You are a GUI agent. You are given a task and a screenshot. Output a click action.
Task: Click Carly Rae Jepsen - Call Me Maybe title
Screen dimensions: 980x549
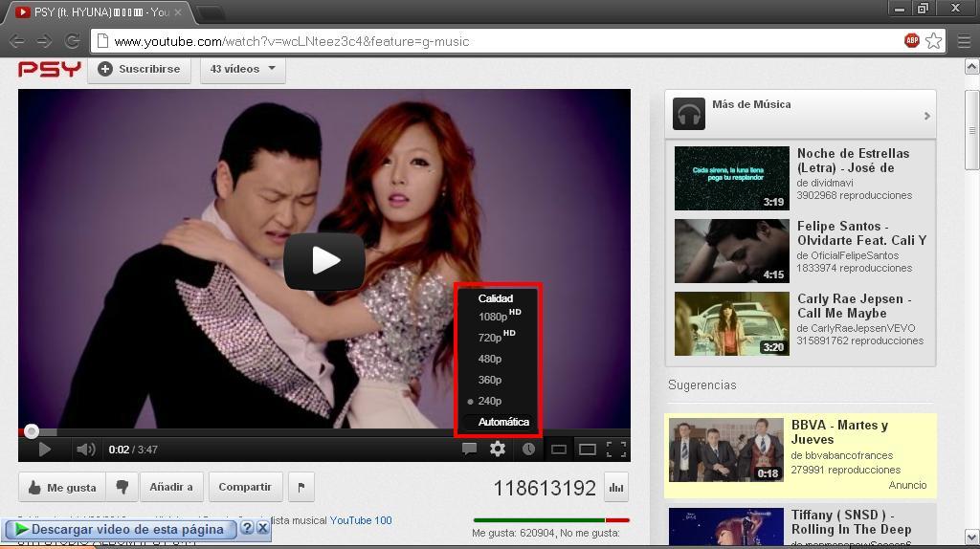(855, 306)
